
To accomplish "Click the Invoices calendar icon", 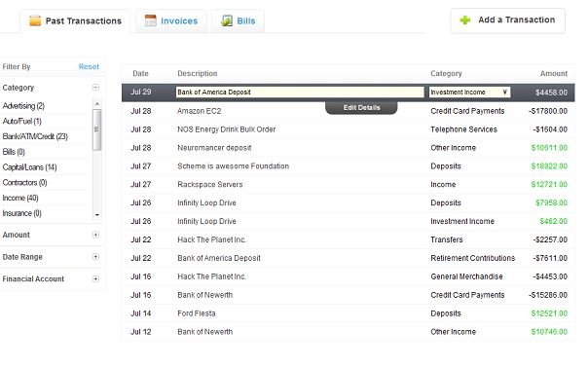I will coord(150,20).
